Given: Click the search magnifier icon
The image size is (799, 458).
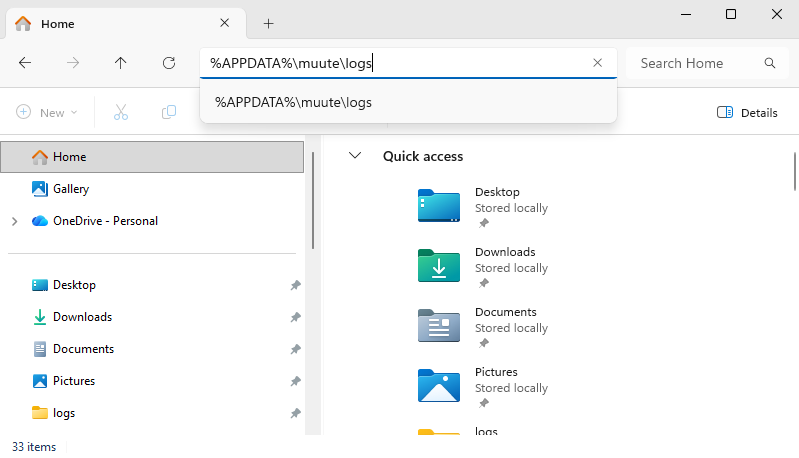Looking at the screenshot, I should 769,63.
